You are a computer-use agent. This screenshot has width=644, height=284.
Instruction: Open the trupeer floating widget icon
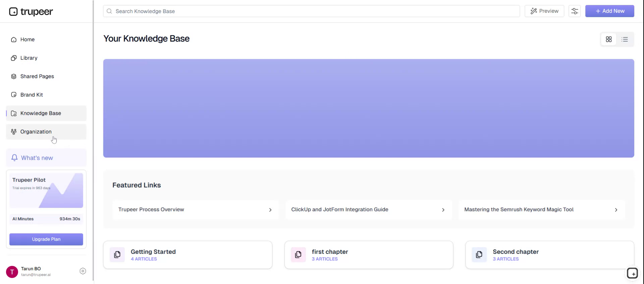[632, 273]
